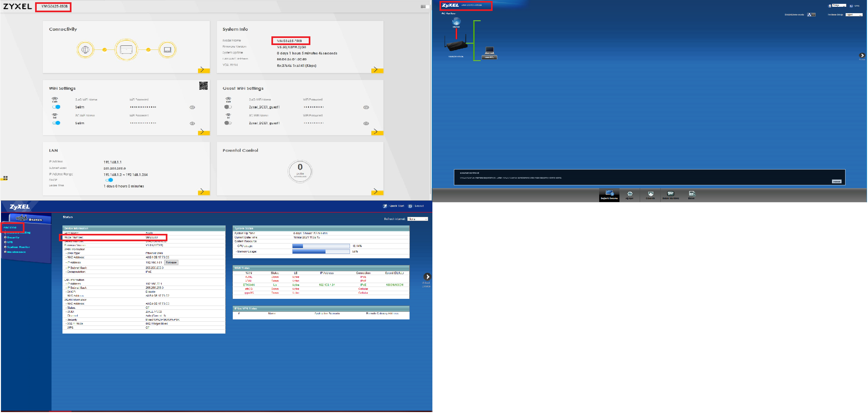The image size is (868, 413).
Task: Show the 2.4G WiFi password with eye icon
Action: point(192,107)
